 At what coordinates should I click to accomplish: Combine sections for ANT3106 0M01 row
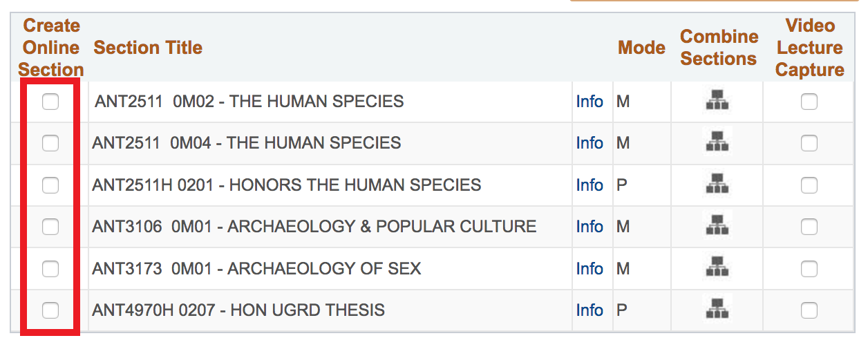click(718, 226)
